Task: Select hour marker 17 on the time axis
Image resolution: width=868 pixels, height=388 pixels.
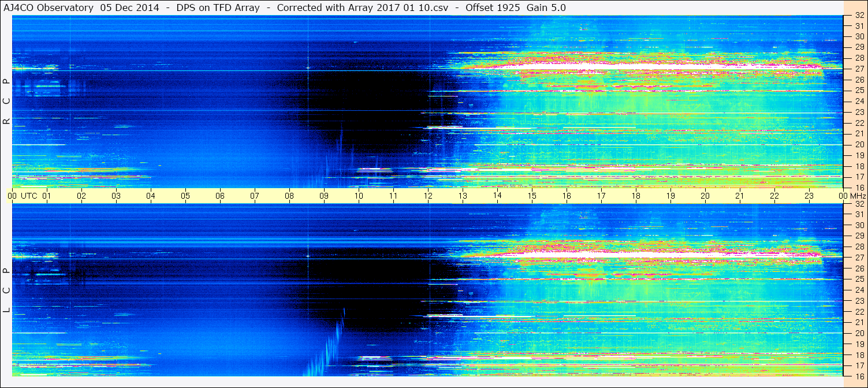Action: click(601, 196)
